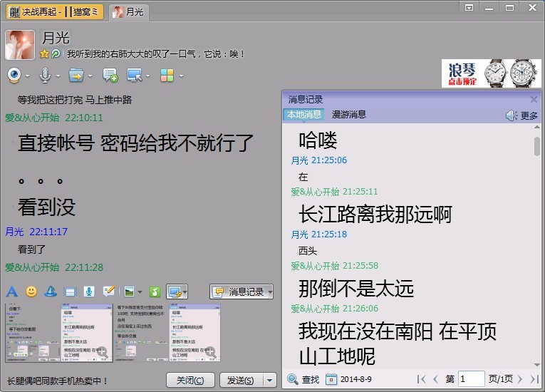Close the 消息记录 panel
Screen dimensions: 545x392
coord(534,100)
